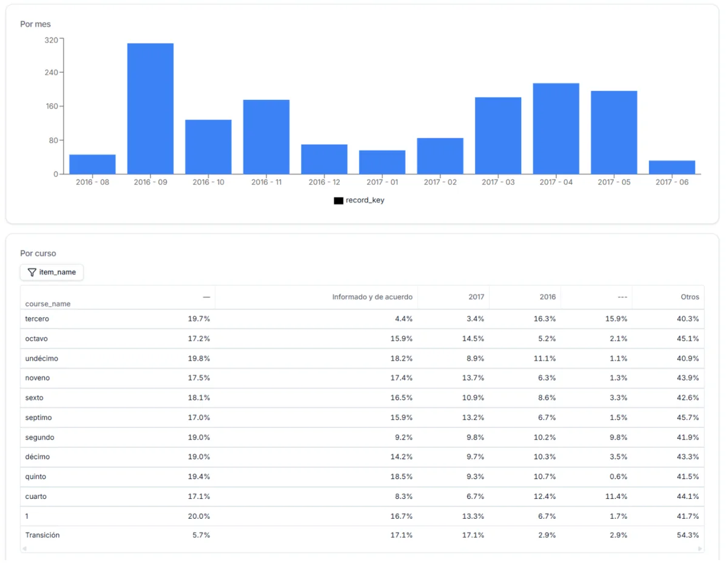728x571 pixels.
Task: Click the 45.7% cell in septimo row
Action: tap(687, 418)
